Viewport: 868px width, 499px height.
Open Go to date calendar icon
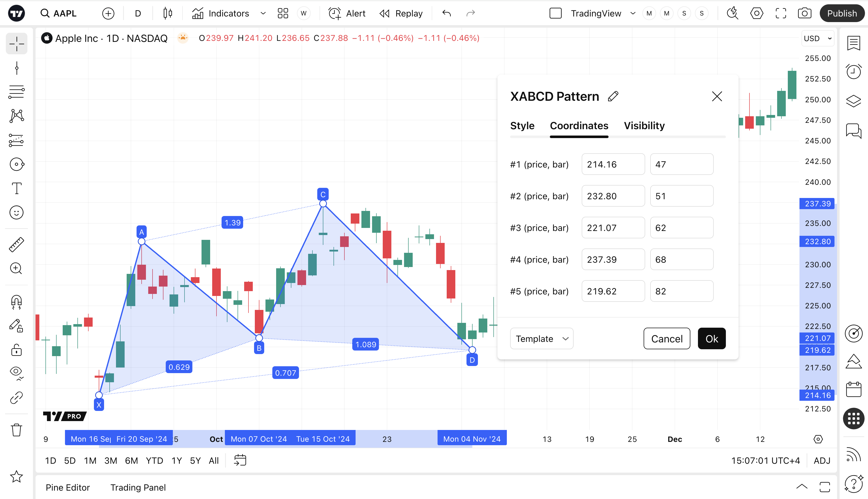(240, 460)
